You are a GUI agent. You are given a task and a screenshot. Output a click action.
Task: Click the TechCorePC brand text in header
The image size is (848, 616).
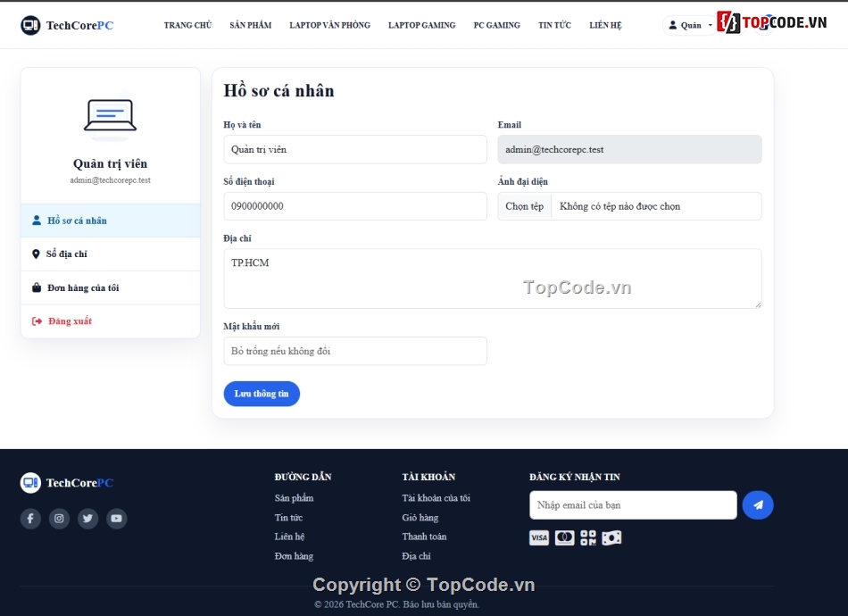point(79,25)
